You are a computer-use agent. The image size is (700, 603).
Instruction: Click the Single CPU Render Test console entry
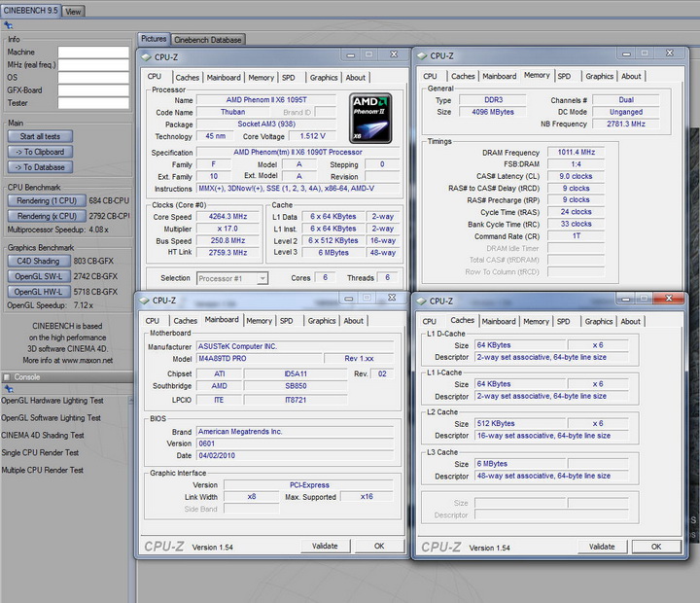pyautogui.click(x=40, y=453)
